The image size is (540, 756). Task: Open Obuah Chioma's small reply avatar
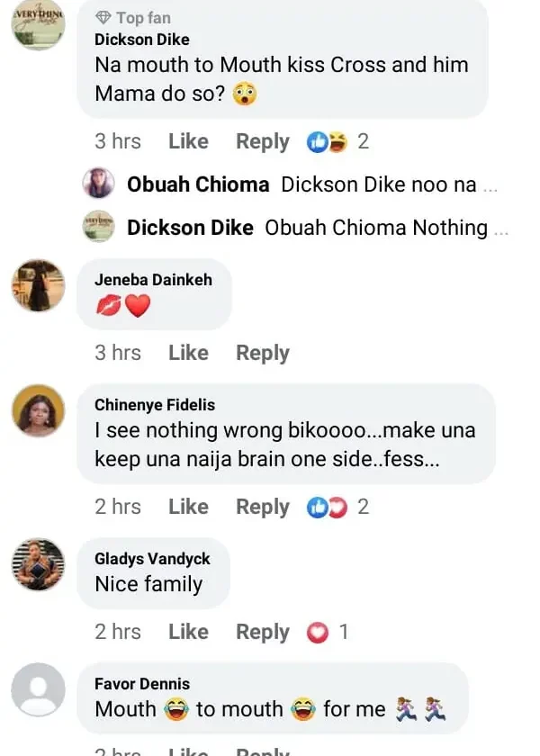coord(99,184)
